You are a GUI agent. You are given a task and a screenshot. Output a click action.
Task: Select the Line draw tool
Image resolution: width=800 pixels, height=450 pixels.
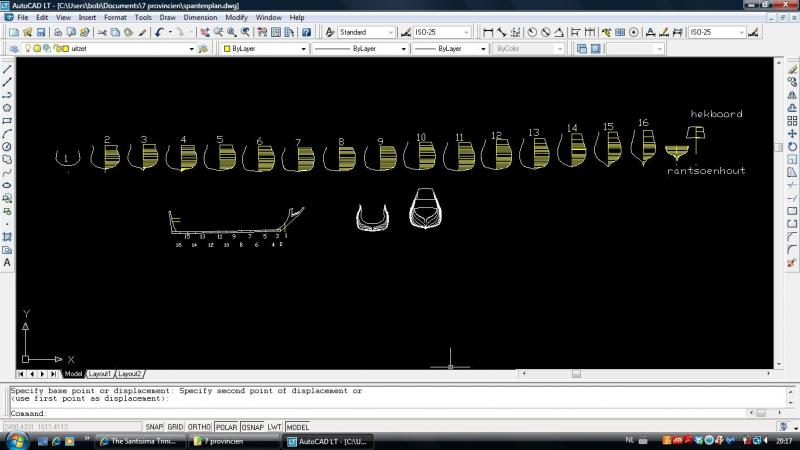pos(7,69)
